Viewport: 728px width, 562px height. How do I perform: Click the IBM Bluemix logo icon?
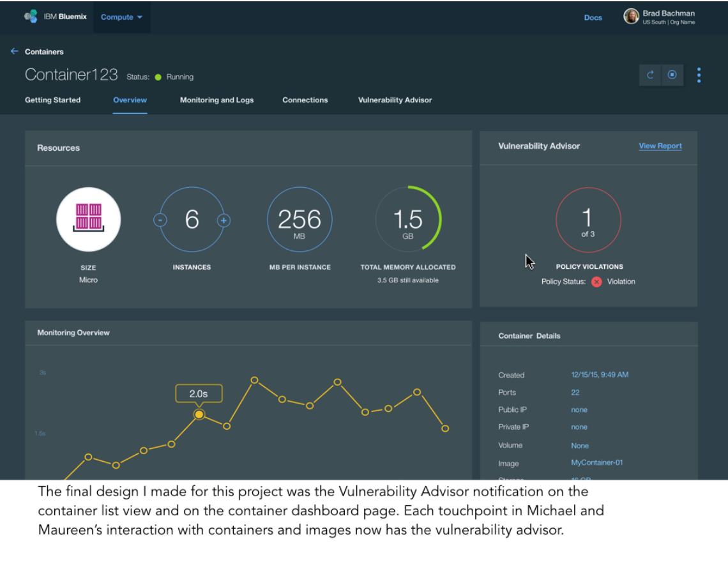[x=31, y=16]
